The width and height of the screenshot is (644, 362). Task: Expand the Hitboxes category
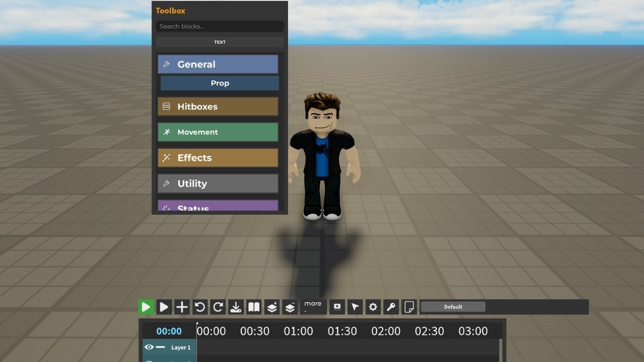[x=218, y=106]
